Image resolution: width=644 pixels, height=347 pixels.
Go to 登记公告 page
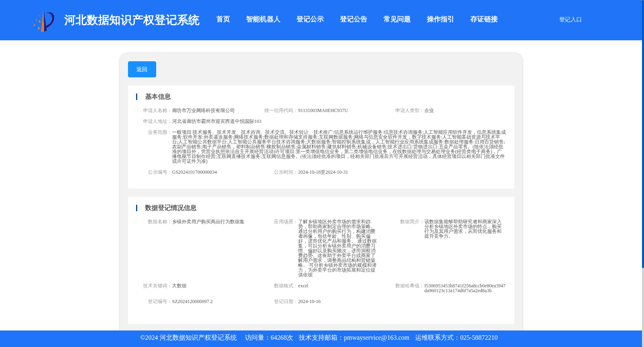coord(353,19)
